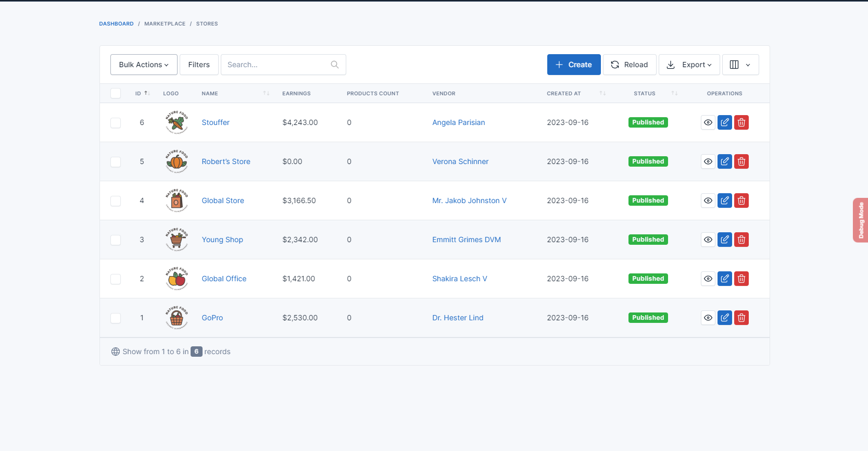Sort using the Status column arrows
Image resolution: width=868 pixels, height=451 pixels.
click(x=674, y=93)
